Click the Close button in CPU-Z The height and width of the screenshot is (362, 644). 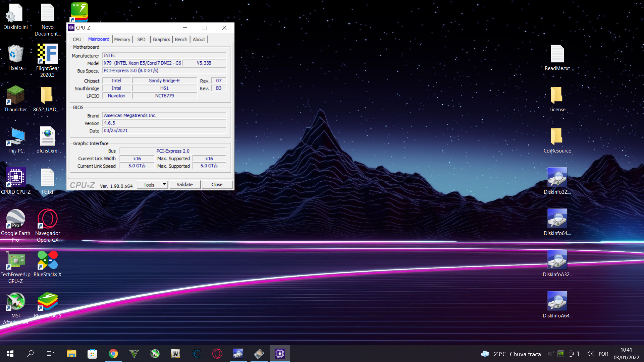217,185
